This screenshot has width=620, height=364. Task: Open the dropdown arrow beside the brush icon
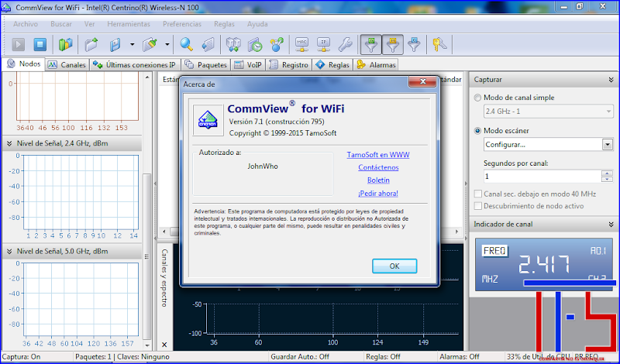[167, 44]
